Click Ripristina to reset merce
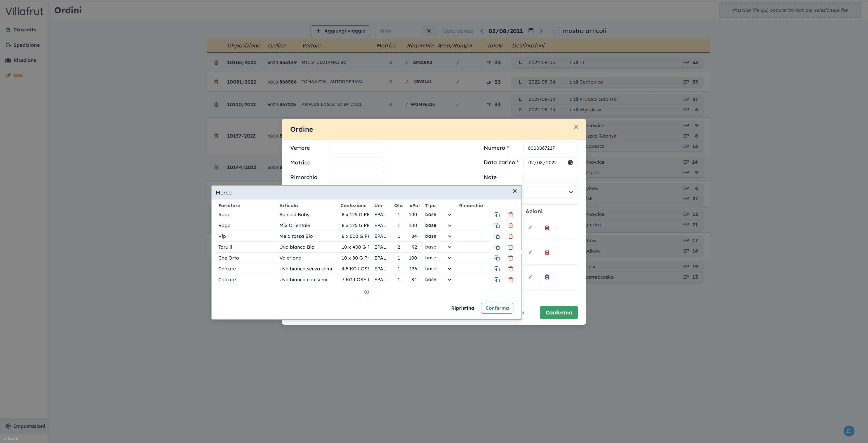 click(462, 308)
